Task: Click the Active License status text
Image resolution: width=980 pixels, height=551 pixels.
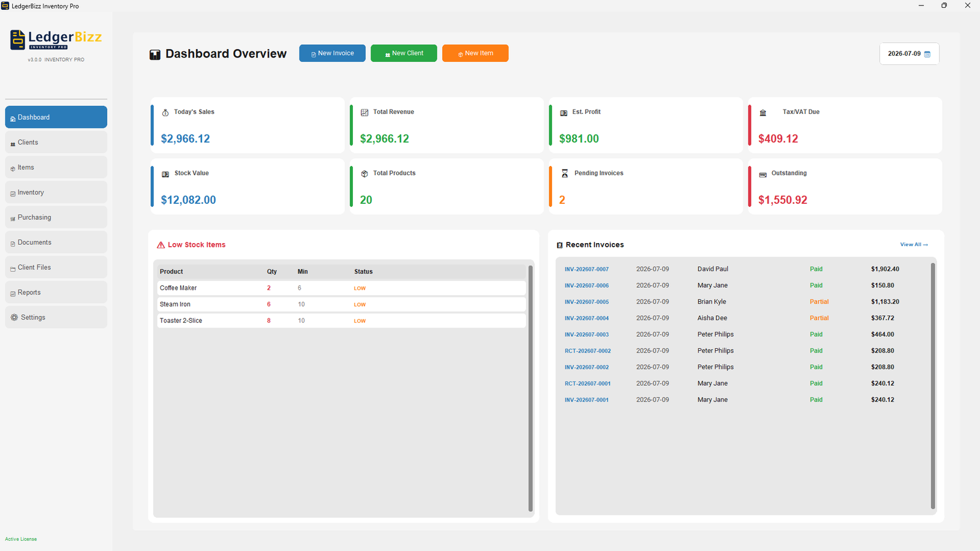Action: (x=21, y=539)
